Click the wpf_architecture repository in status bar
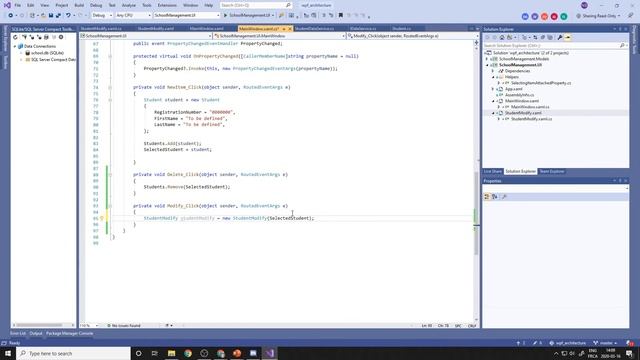The height and width of the screenshot is (360, 640). click(568, 343)
